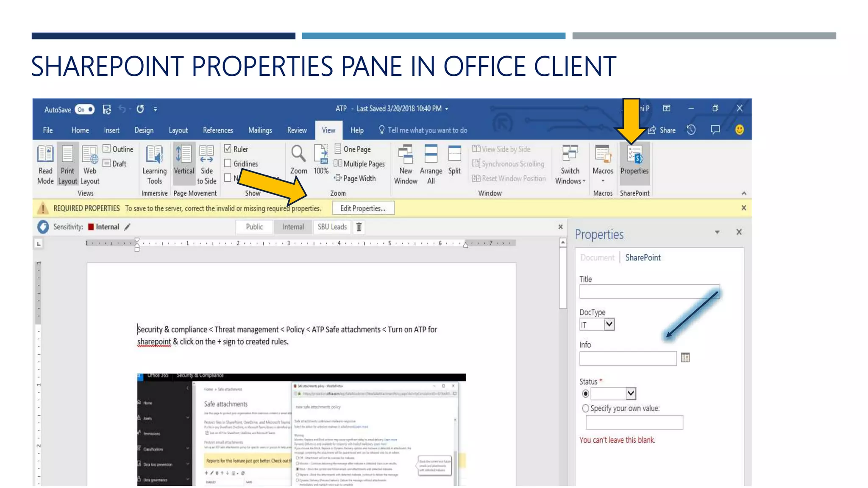Open the Zoom dialog
This screenshot has width=868, height=488.
pyautogui.click(x=298, y=160)
